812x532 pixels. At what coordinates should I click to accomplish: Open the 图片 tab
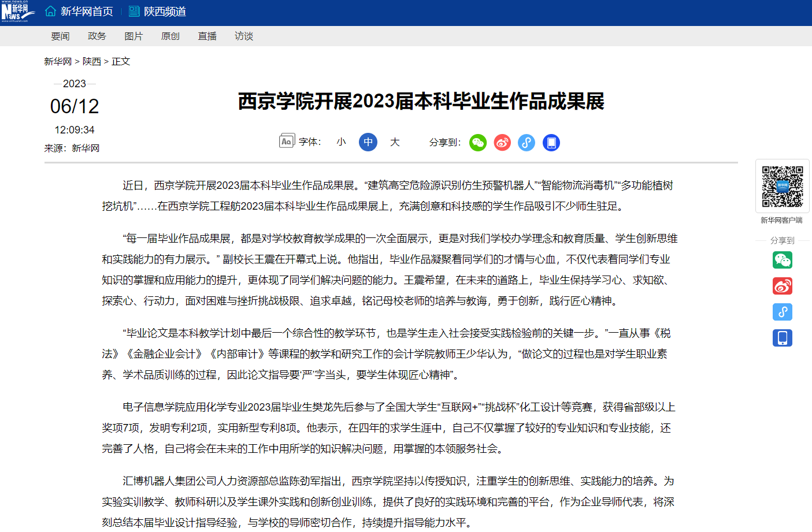click(x=134, y=36)
